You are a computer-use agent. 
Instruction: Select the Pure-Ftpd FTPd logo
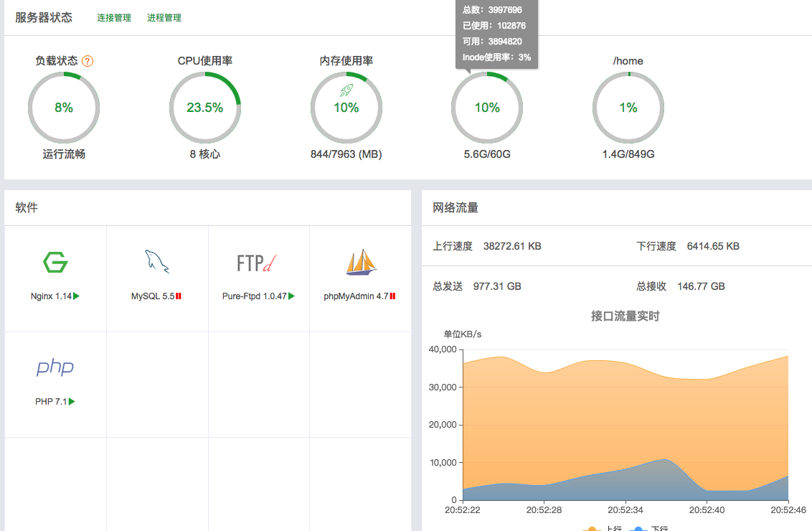(x=258, y=263)
